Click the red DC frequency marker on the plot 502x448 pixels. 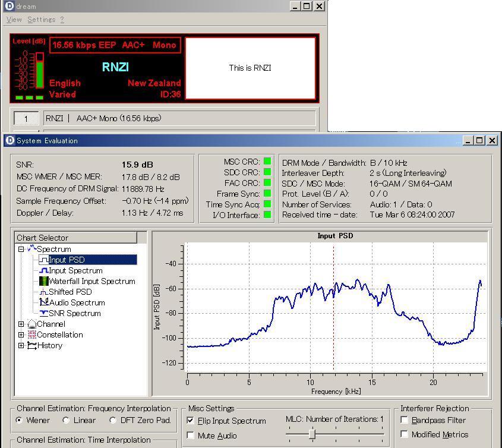(334, 307)
